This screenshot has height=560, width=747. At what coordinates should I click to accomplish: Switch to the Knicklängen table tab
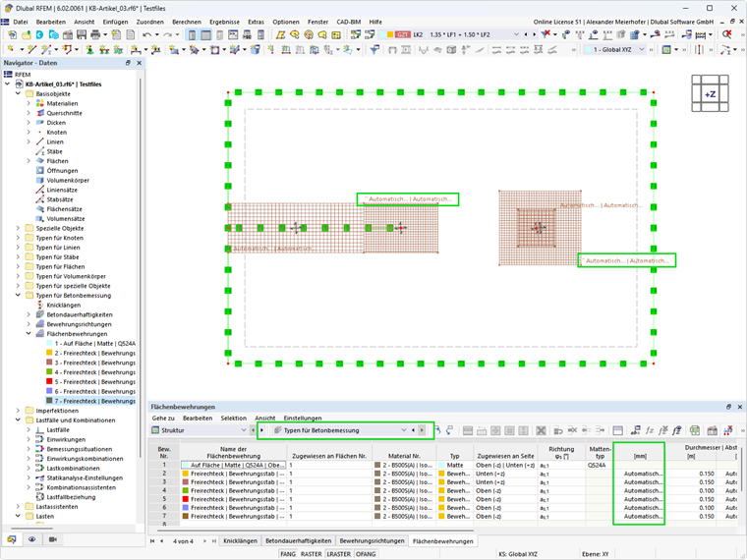[x=240, y=541]
